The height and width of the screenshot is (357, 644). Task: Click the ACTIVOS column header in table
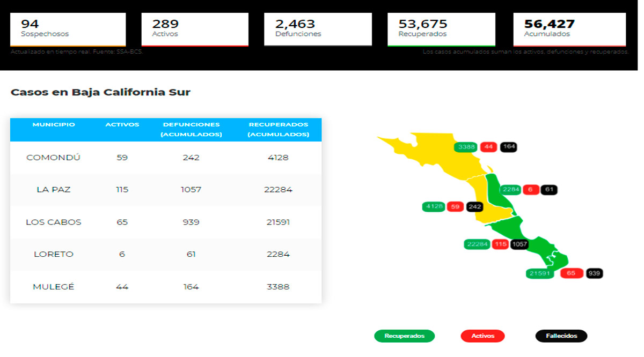[x=122, y=125]
